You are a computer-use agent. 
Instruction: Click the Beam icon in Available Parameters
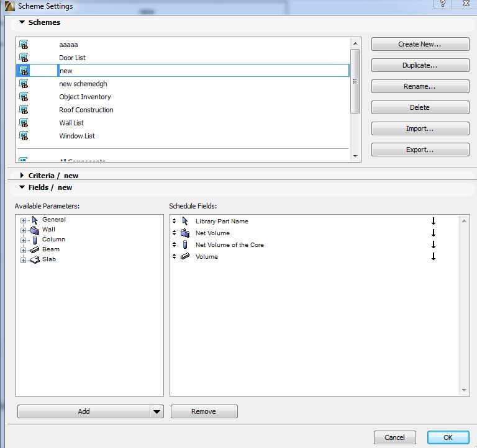coord(35,250)
